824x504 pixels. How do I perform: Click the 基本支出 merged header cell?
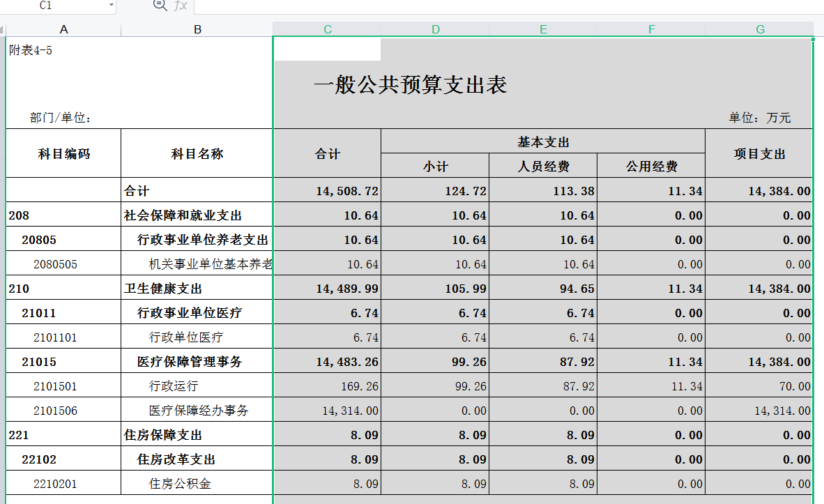tap(543, 142)
